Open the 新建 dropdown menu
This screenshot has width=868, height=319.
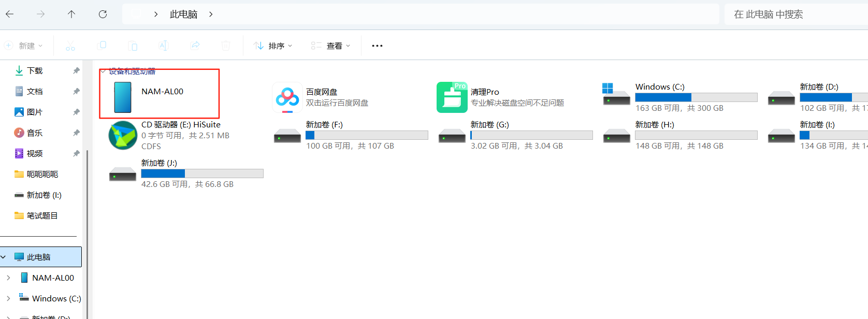(x=23, y=46)
